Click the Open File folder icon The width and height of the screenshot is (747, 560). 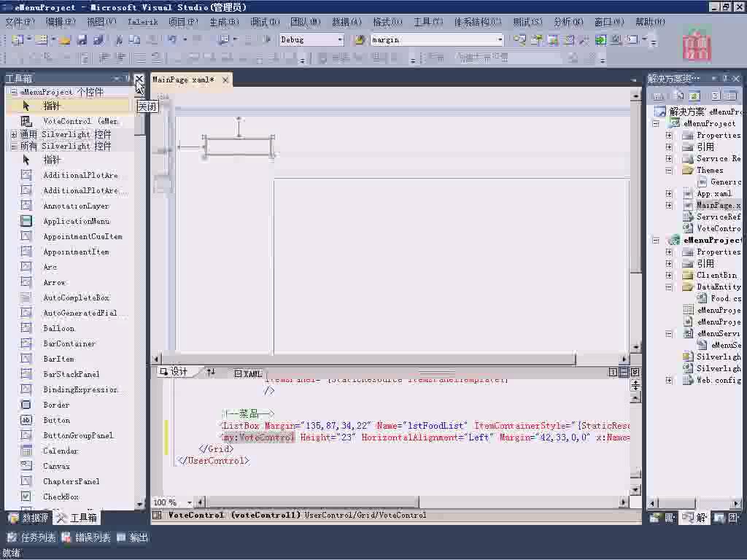point(65,40)
